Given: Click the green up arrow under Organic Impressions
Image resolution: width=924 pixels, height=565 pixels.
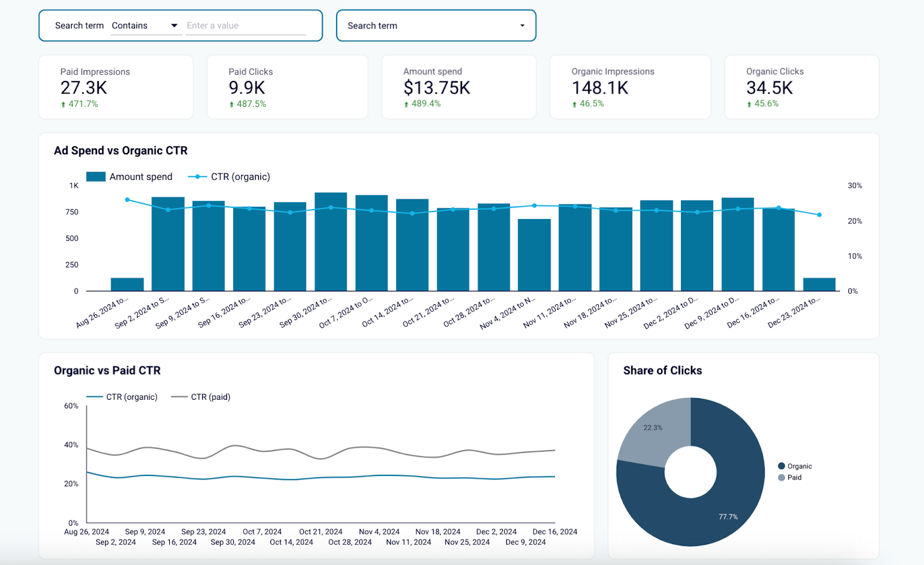Looking at the screenshot, I should click(x=575, y=105).
